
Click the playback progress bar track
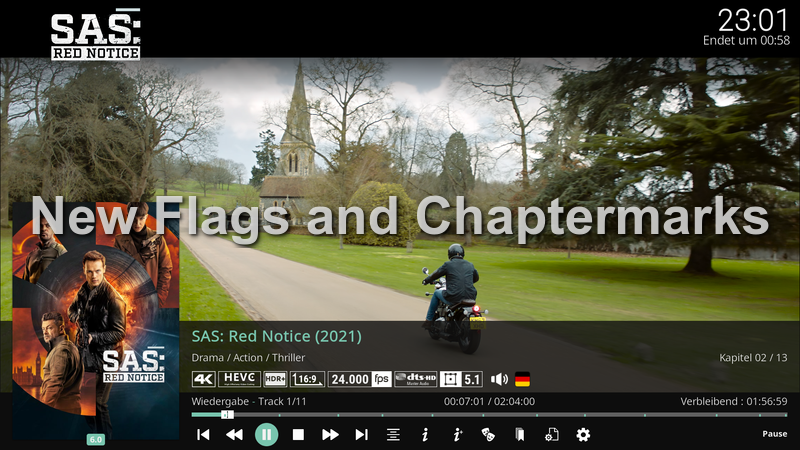click(489, 415)
